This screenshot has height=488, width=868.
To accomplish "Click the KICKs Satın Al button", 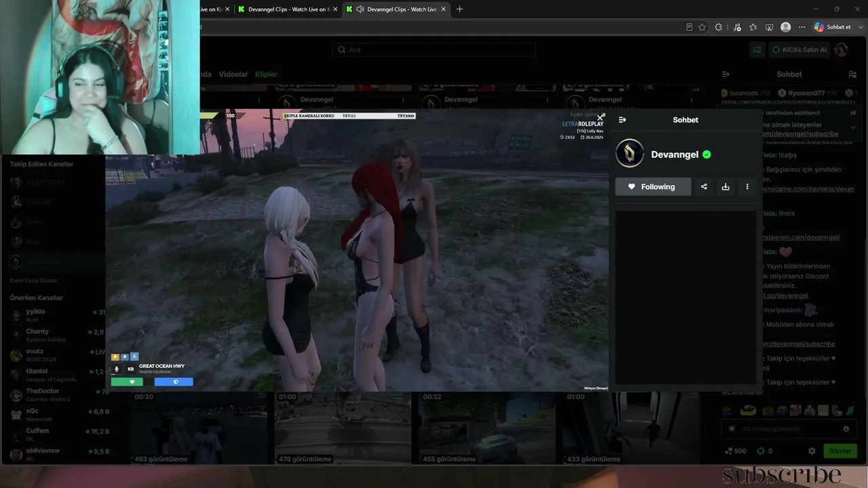I will 799,49.
